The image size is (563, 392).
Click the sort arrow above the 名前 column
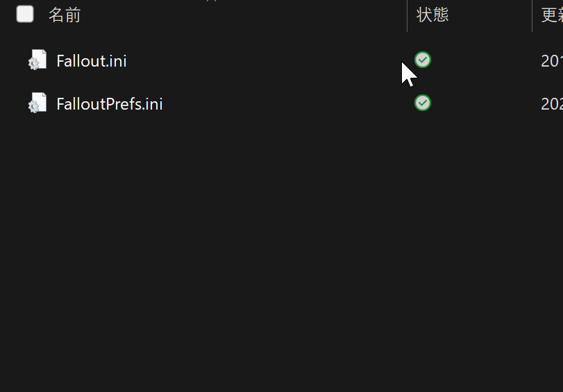click(212, 1)
